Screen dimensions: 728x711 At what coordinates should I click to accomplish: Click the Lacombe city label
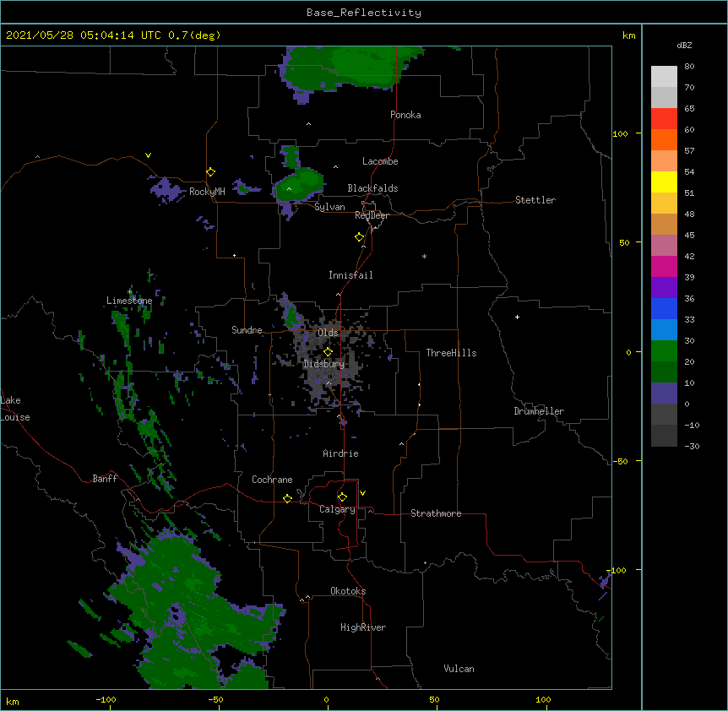pos(380,161)
